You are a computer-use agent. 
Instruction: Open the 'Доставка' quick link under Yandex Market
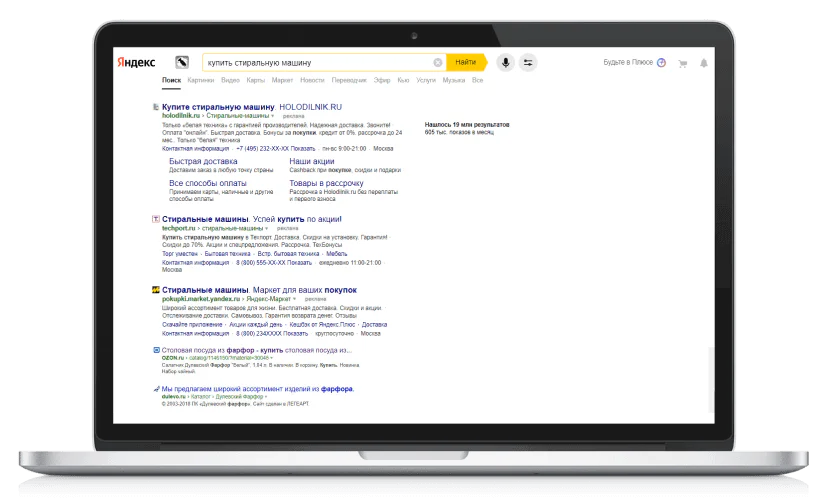point(374,325)
